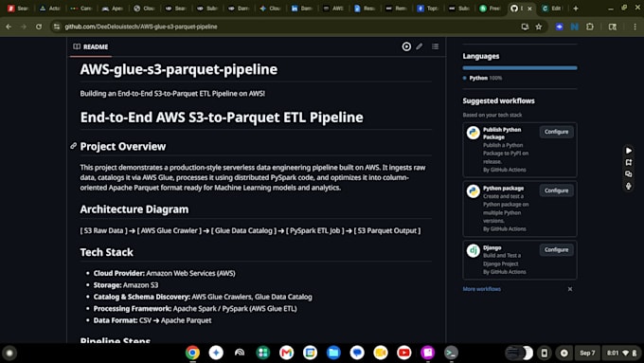Open the Phone Hub icon in the shelf
This screenshot has width=644, height=363.
pos(545,353)
